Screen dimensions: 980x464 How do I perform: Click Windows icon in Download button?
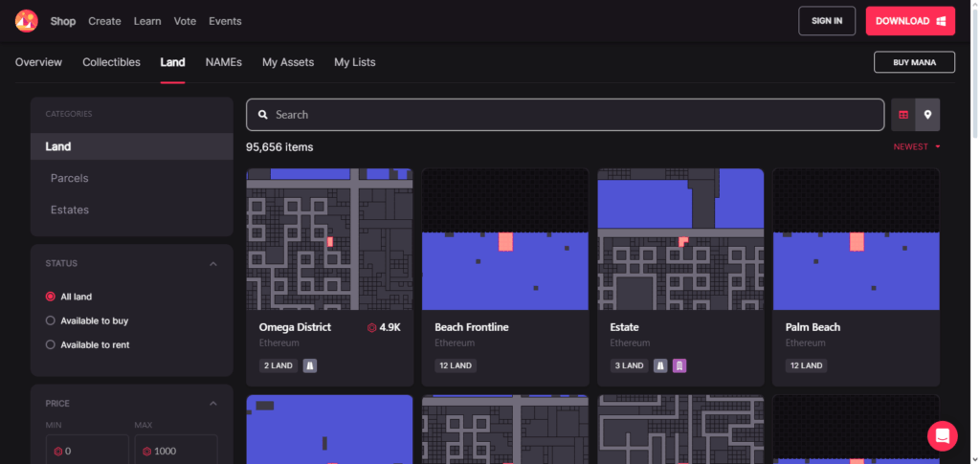[x=941, y=21]
